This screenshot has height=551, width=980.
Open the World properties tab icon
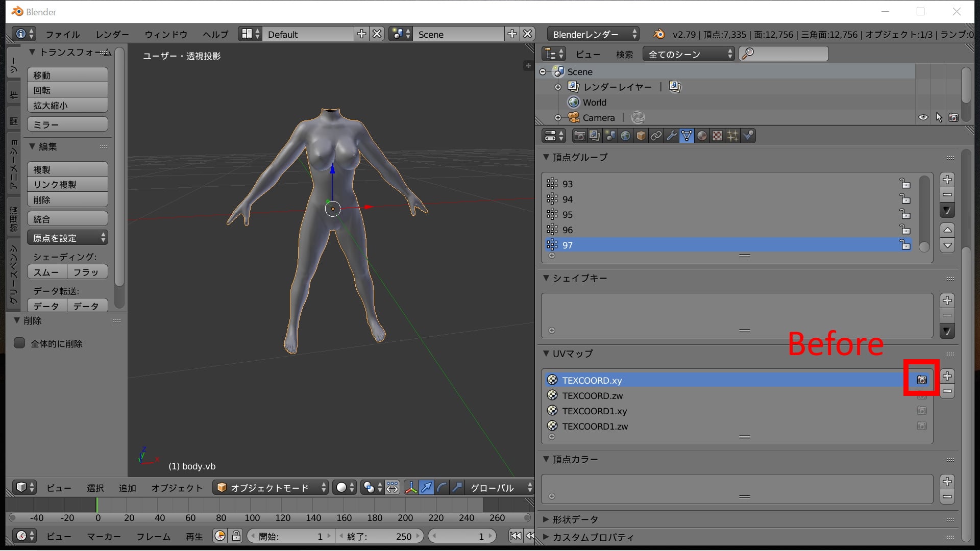[x=626, y=136]
